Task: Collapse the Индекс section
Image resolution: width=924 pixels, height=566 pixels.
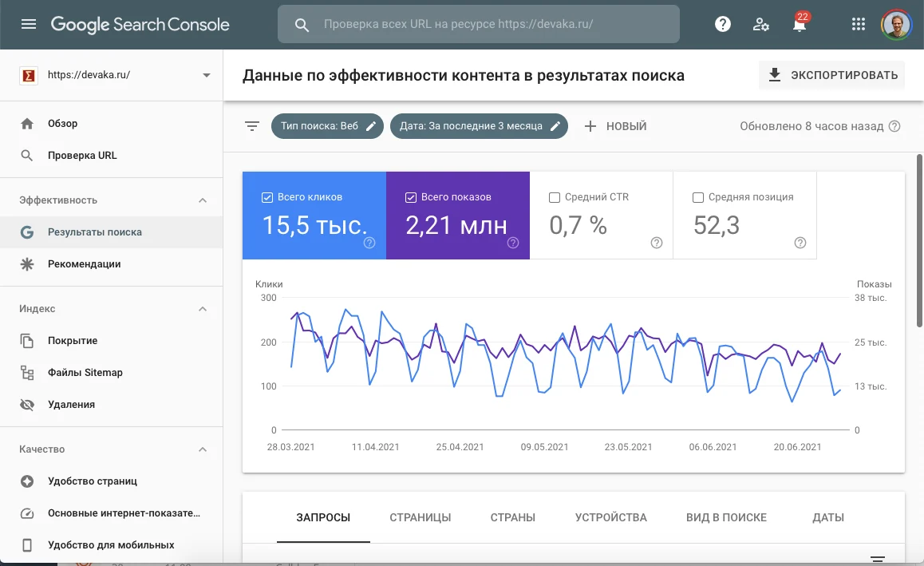Action: (x=203, y=309)
